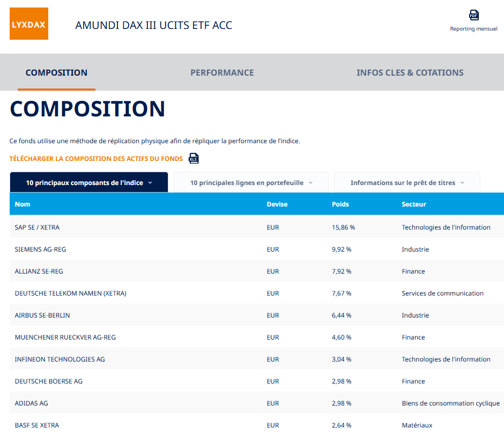Open the Reporting mensuel PDF icon
The height and width of the screenshot is (435, 504).
tap(474, 15)
